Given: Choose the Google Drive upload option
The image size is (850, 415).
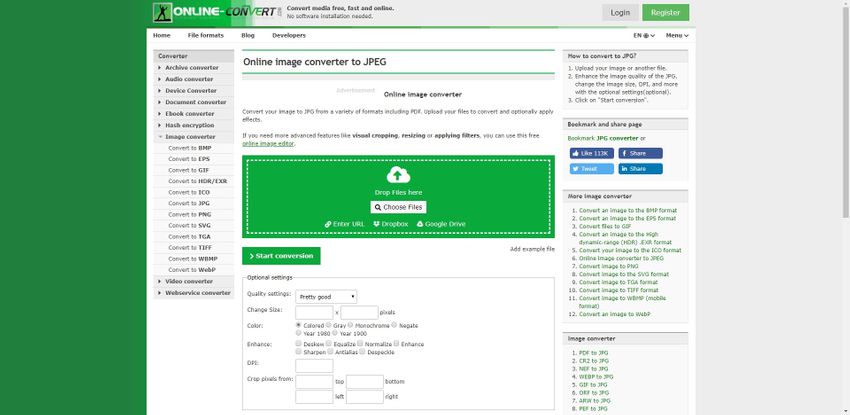Looking at the screenshot, I should 441,224.
